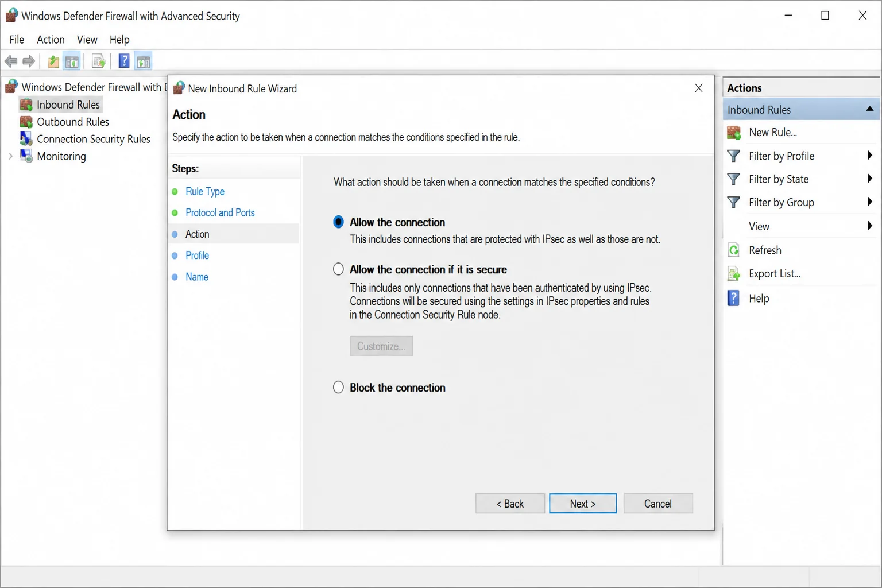Click the firewall icon in the wizard title
Screen dimensions: 882x588
tap(179, 88)
